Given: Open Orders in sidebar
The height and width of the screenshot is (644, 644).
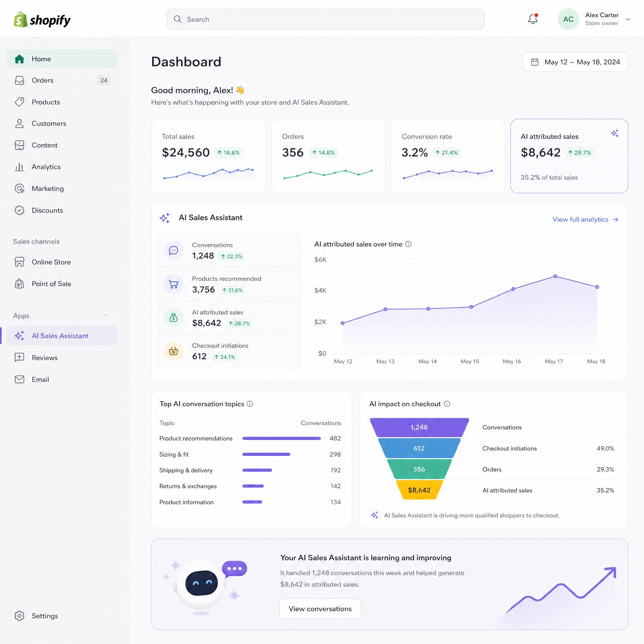Looking at the screenshot, I should click(x=62, y=80).
